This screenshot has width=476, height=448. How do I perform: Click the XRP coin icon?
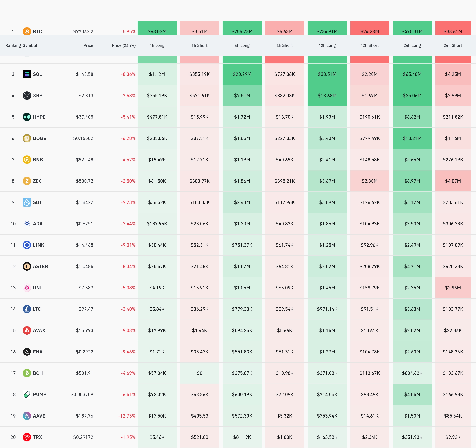pos(27,96)
